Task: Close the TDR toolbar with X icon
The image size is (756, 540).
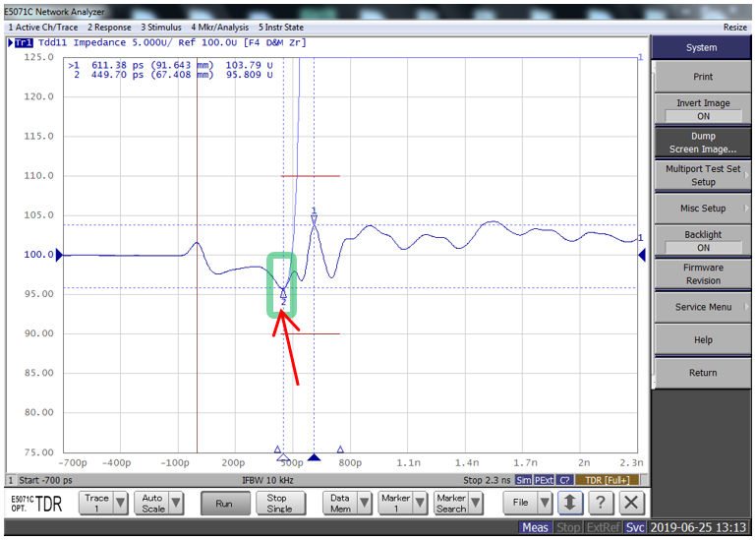Action: 631,503
